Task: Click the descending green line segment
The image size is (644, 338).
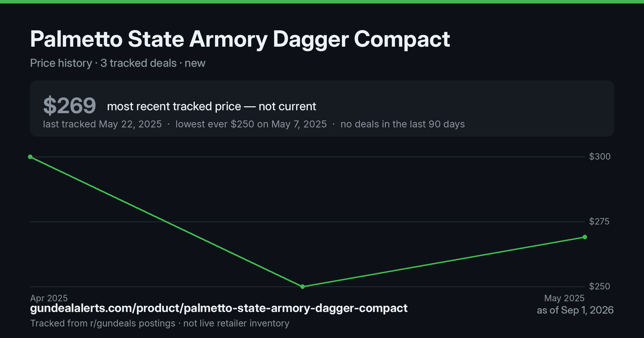Action: (x=166, y=222)
